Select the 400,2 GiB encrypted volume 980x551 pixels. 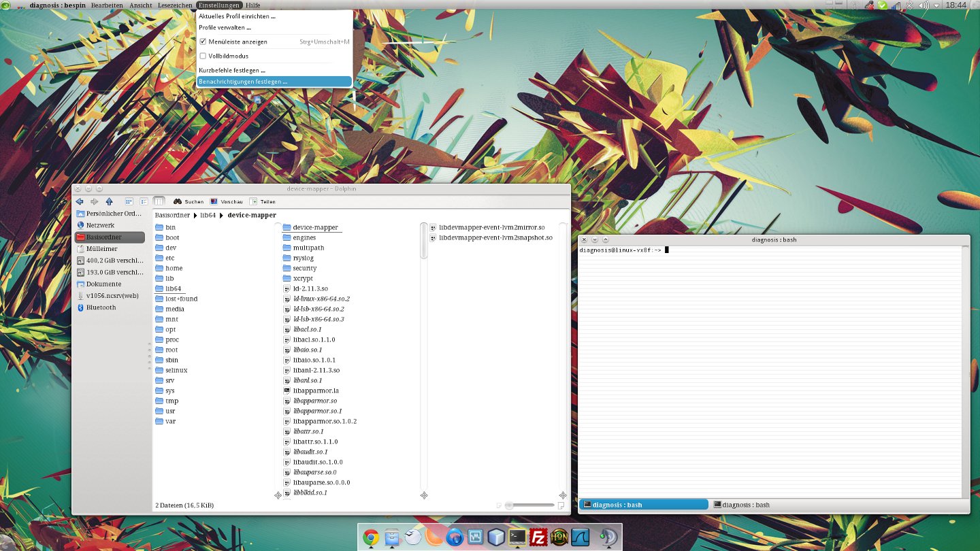[110, 261]
